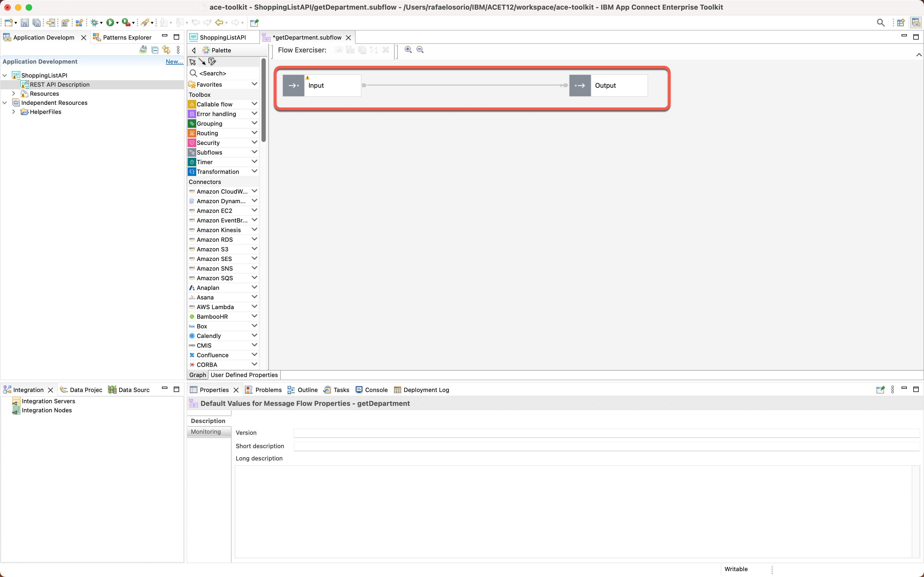The width and height of the screenshot is (924, 577).
Task: Start debugging with the bug icon
Action: coord(95,22)
